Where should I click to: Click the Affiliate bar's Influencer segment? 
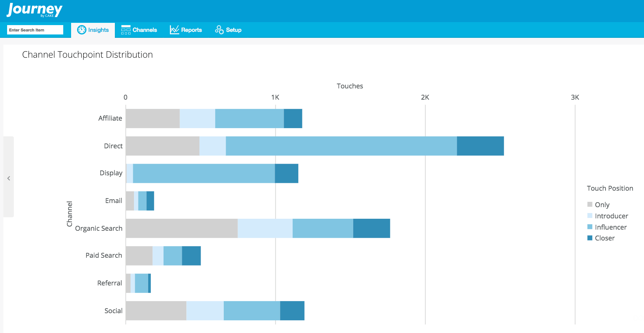250,118
